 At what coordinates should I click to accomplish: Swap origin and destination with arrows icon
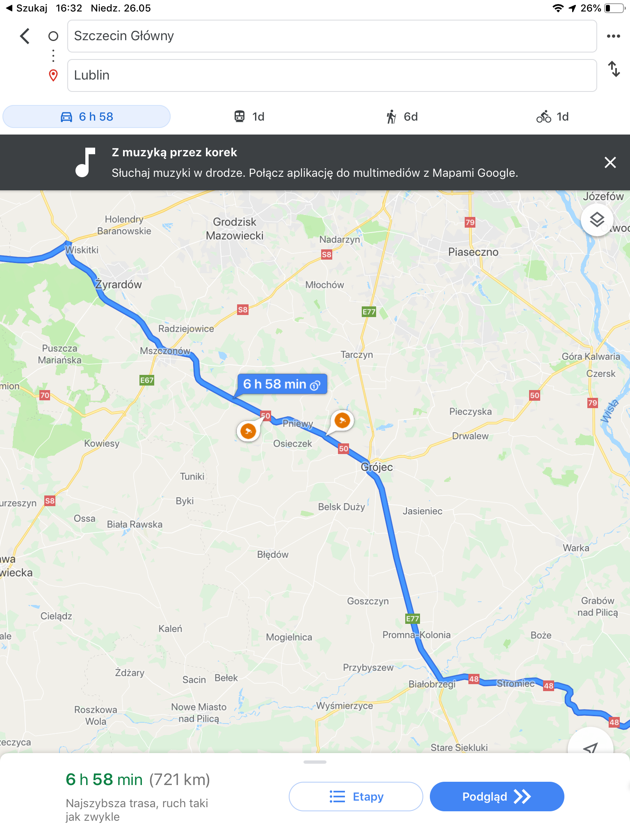point(614,69)
